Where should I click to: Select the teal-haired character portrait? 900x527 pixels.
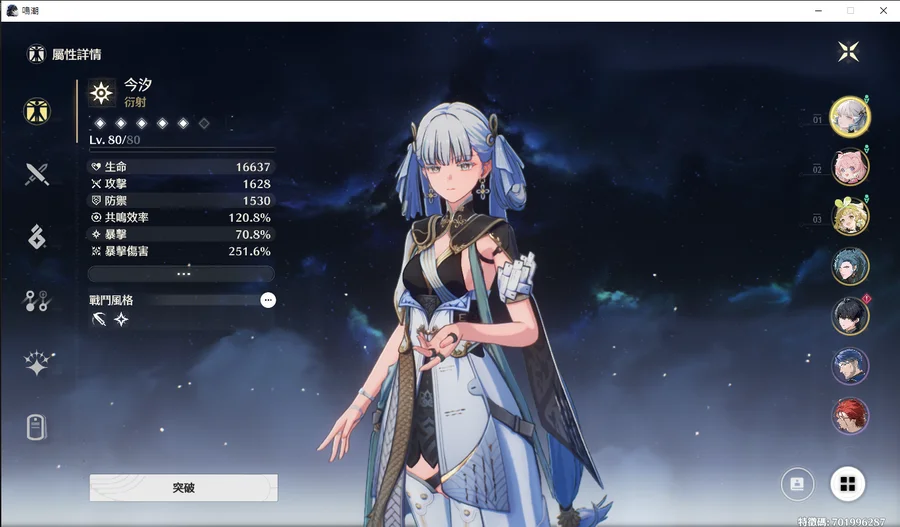click(850, 266)
